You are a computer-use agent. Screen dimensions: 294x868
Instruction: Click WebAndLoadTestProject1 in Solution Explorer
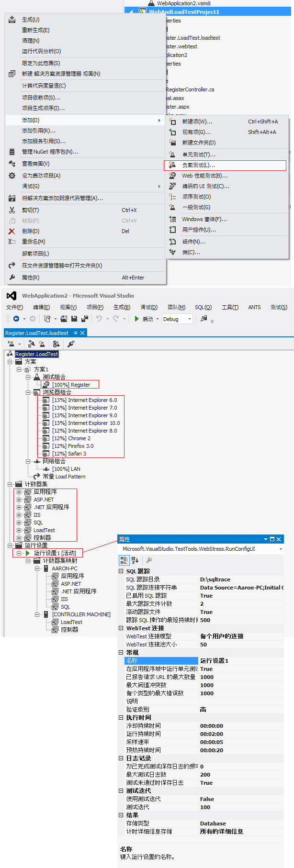(184, 12)
